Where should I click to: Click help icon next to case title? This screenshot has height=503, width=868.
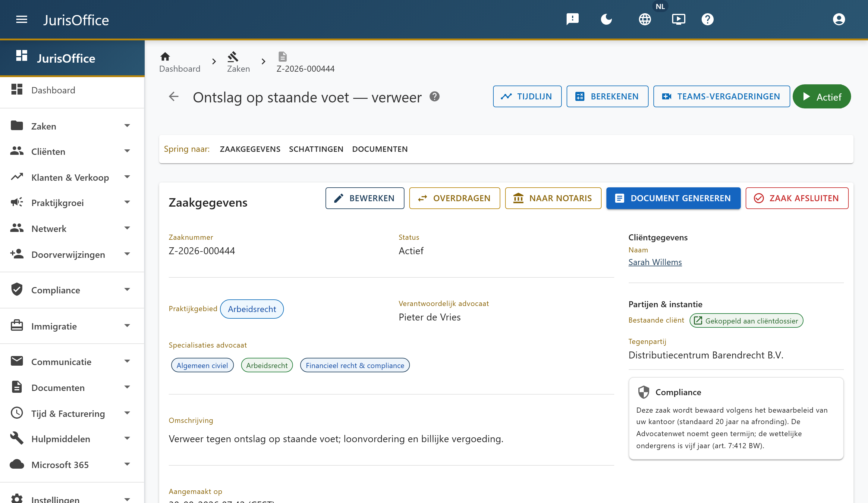pos(435,97)
